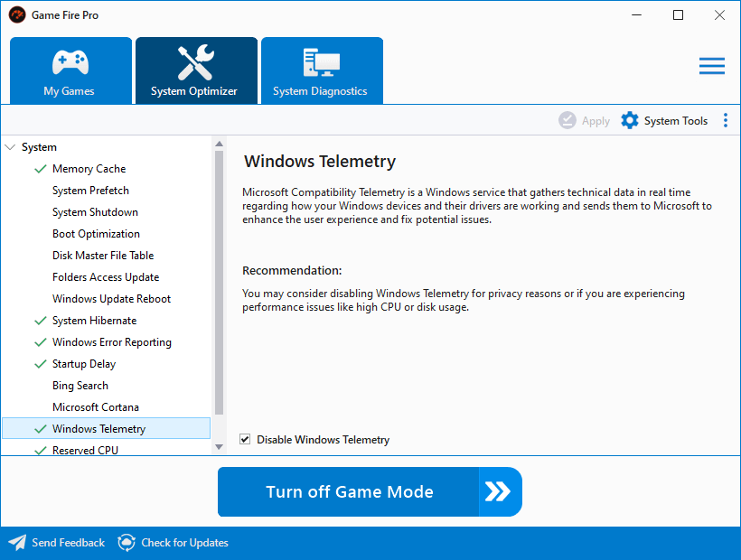Click the System Optimizer tools icon
Viewport: 741px width, 560px height.
195,62
